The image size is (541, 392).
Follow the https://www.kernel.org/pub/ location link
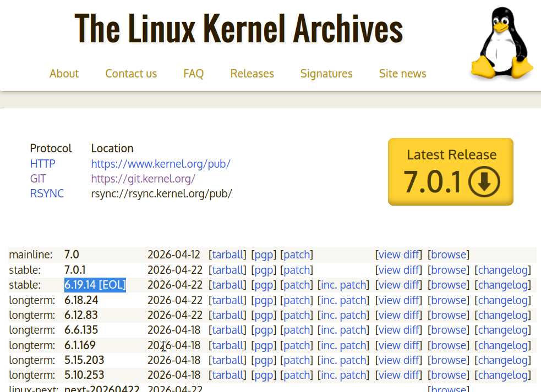tap(161, 164)
